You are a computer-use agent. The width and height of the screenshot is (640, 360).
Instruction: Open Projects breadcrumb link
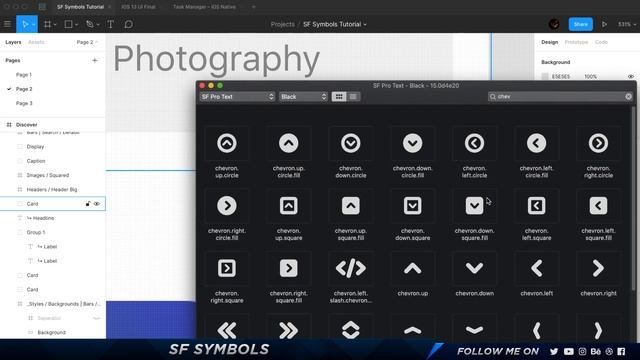(x=282, y=24)
